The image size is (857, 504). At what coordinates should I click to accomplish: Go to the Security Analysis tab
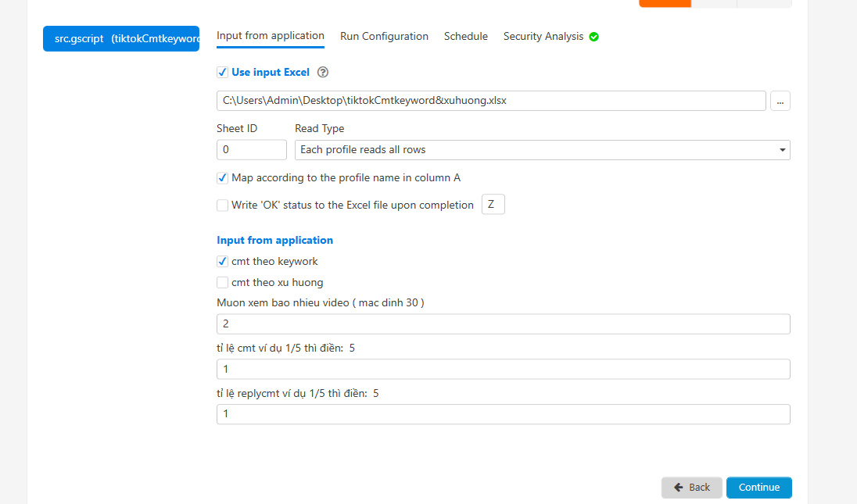(x=543, y=37)
